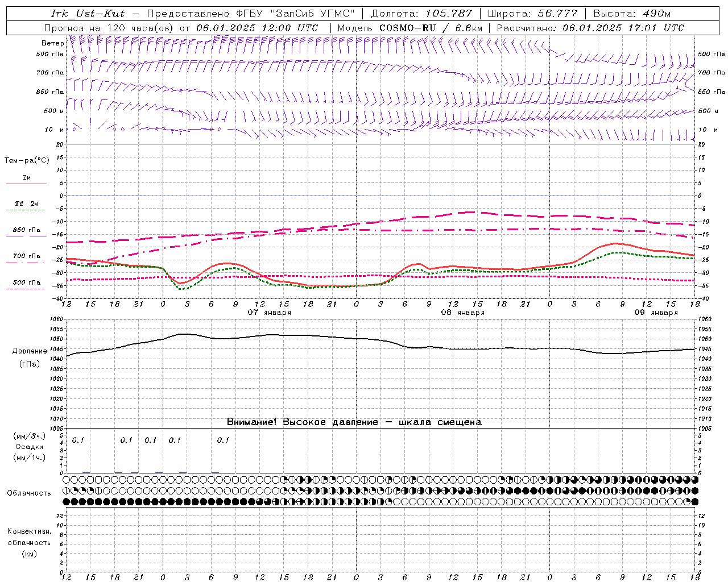This screenshot has width=728, height=582.
Task: Click the 700 гПа temperature legend entry
Action: 27,256
